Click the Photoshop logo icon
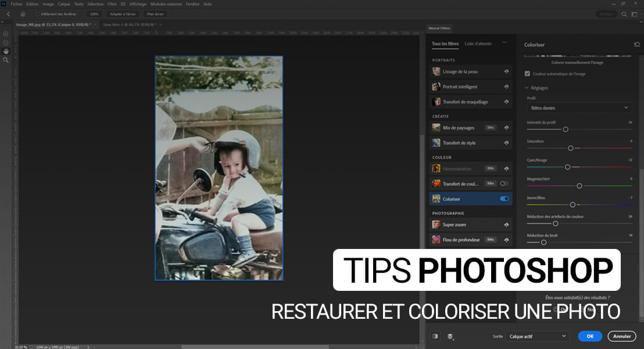The height and width of the screenshot is (349, 644). coord(3,3)
